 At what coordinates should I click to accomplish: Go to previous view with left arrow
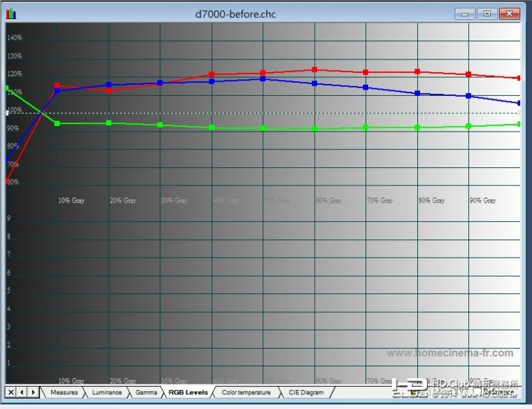click(22, 392)
